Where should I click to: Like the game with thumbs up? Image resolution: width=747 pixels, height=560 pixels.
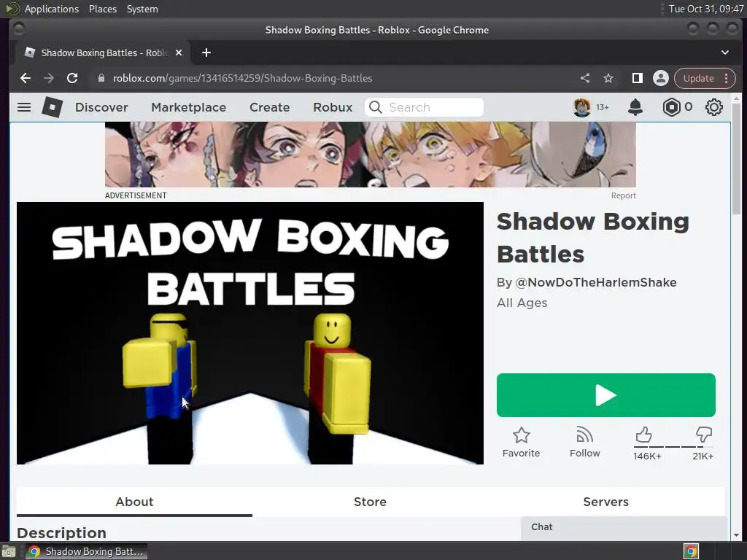[x=643, y=435]
